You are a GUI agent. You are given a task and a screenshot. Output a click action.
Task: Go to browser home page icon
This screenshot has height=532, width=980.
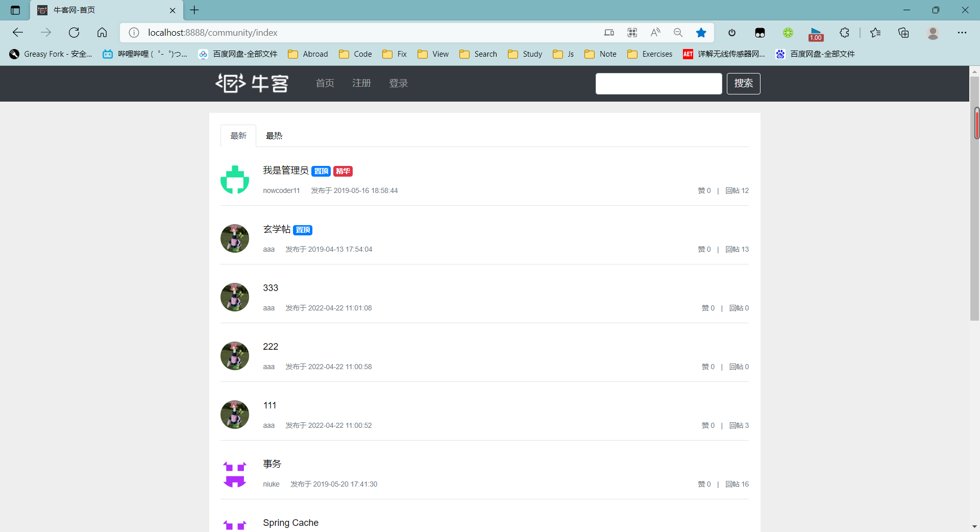[x=102, y=33]
